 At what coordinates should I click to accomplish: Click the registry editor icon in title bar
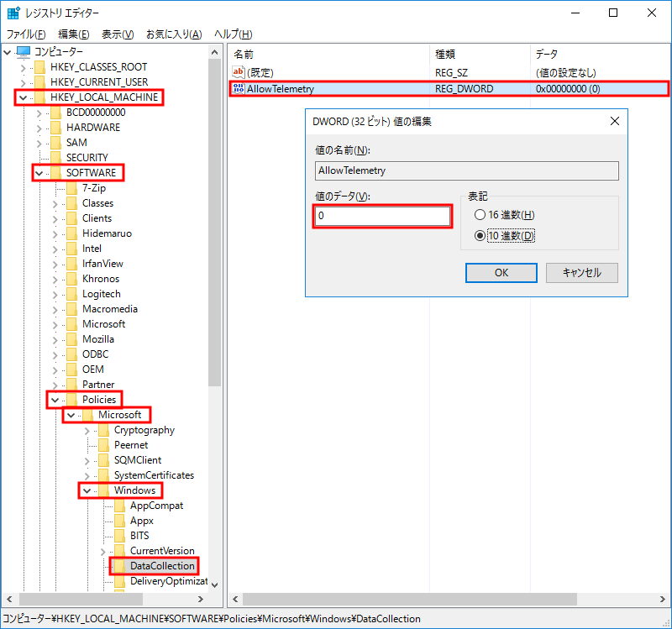point(13,12)
